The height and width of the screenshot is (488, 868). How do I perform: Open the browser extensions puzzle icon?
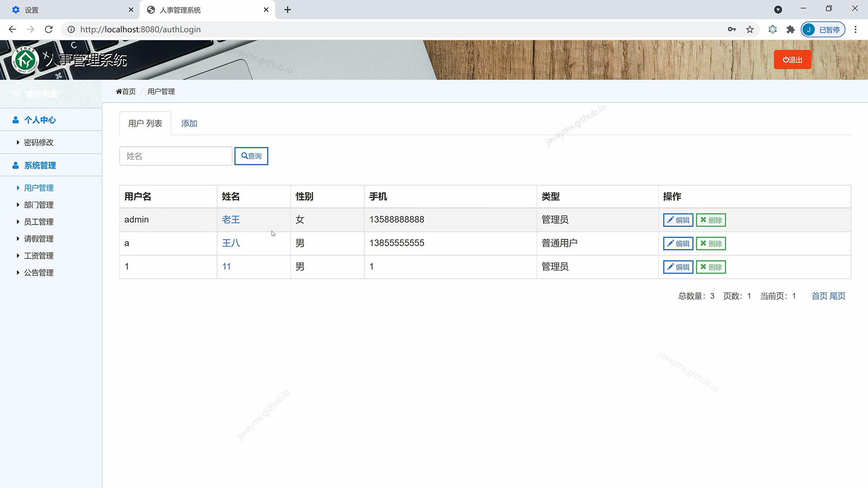pos(790,29)
